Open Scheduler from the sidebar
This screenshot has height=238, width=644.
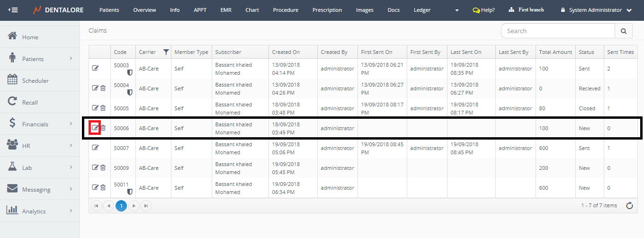coord(35,81)
